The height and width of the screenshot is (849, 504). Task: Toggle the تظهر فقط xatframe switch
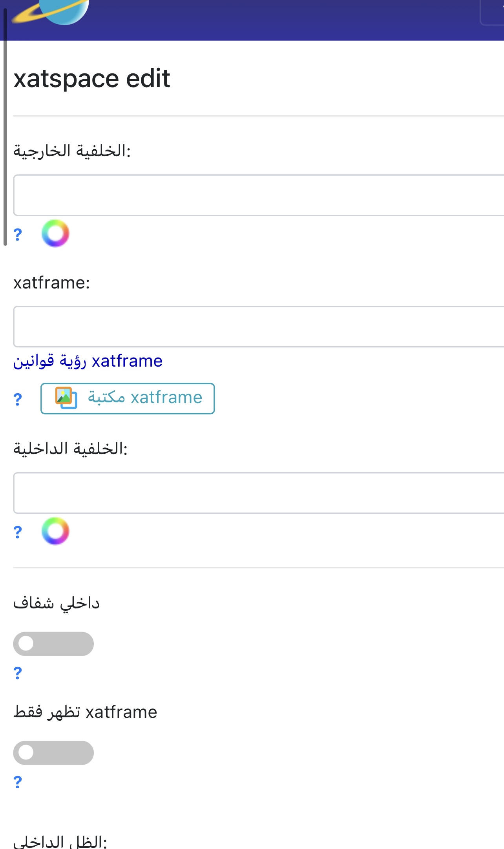(53, 752)
